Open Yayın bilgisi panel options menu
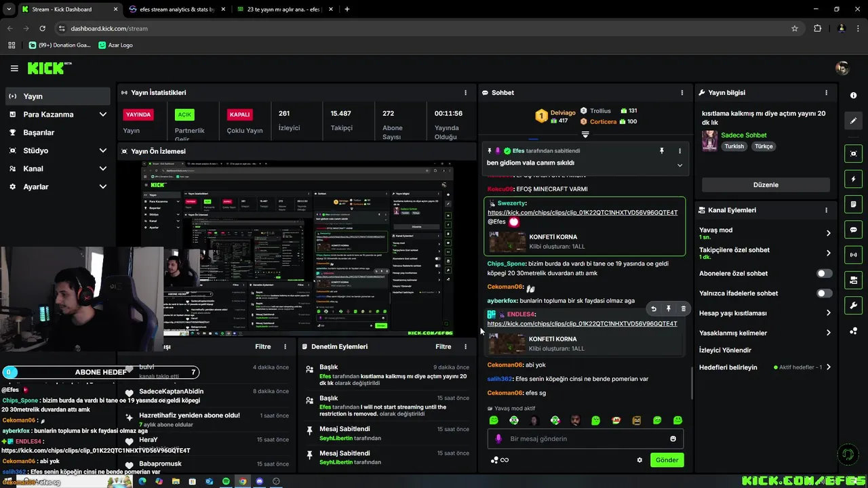Viewport: 868px width, 488px height. (x=826, y=92)
